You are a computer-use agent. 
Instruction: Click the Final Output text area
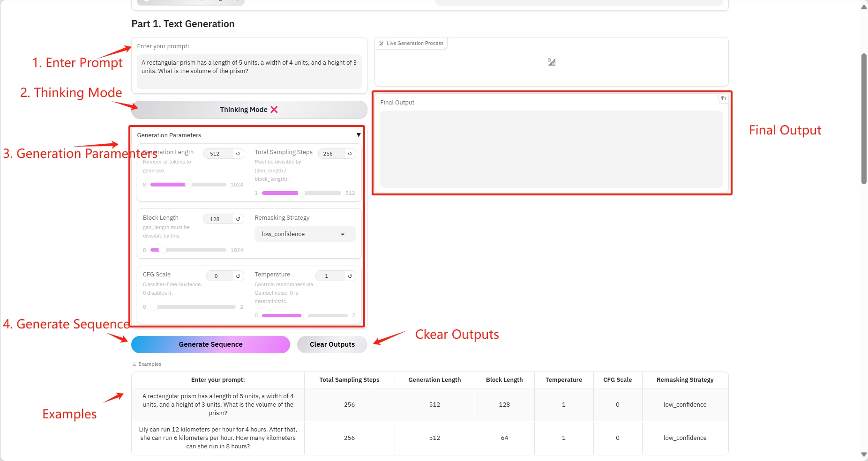point(551,149)
